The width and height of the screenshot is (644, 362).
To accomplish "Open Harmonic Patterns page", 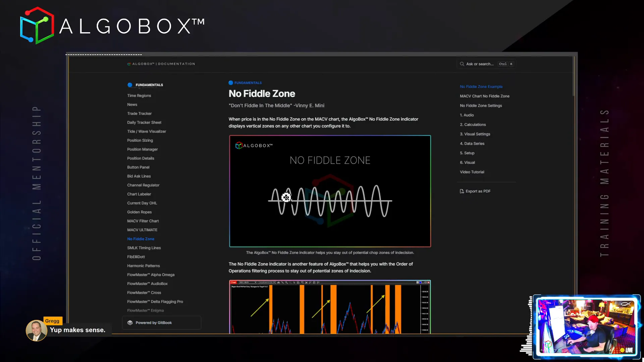I will [x=143, y=266].
